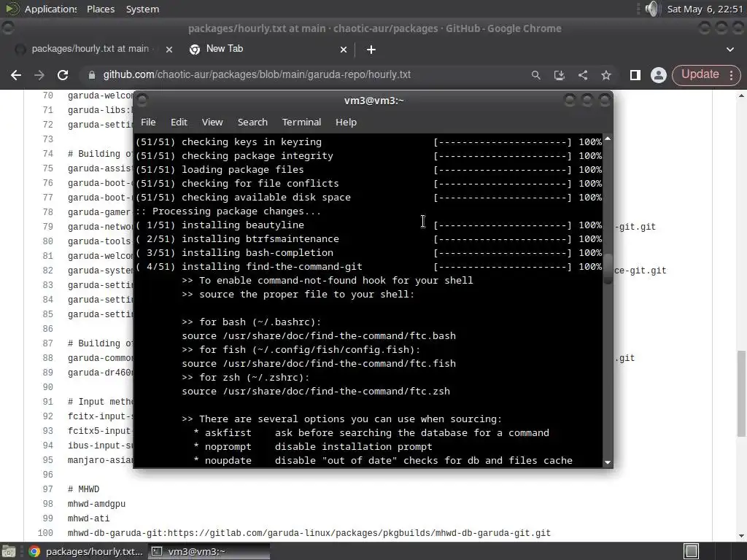Image resolution: width=747 pixels, height=560 pixels.
Task: Click the mhwd-db-garuda-git gitlab URL line
Action: click(309, 533)
